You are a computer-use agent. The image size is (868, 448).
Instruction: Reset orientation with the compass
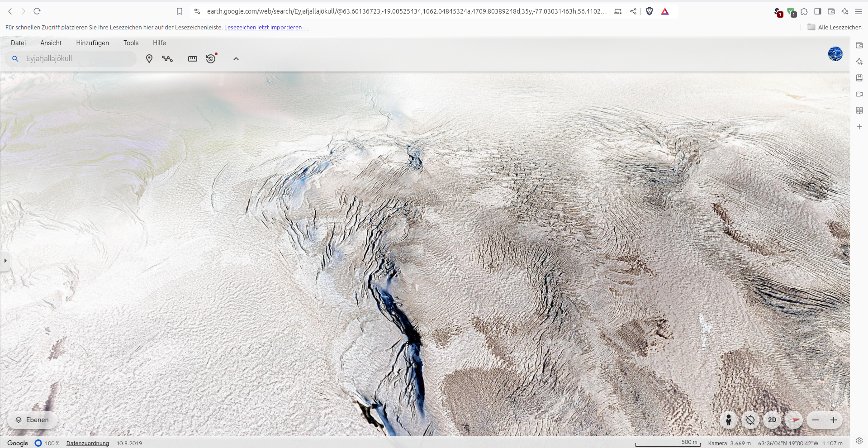[794, 420]
